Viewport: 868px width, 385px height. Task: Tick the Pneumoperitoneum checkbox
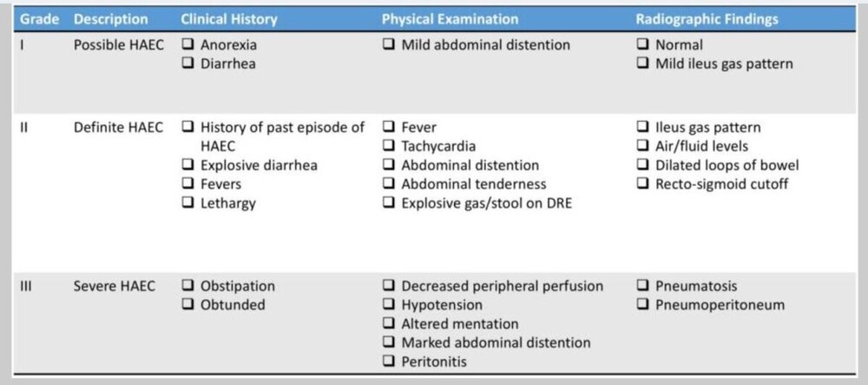coord(643,305)
